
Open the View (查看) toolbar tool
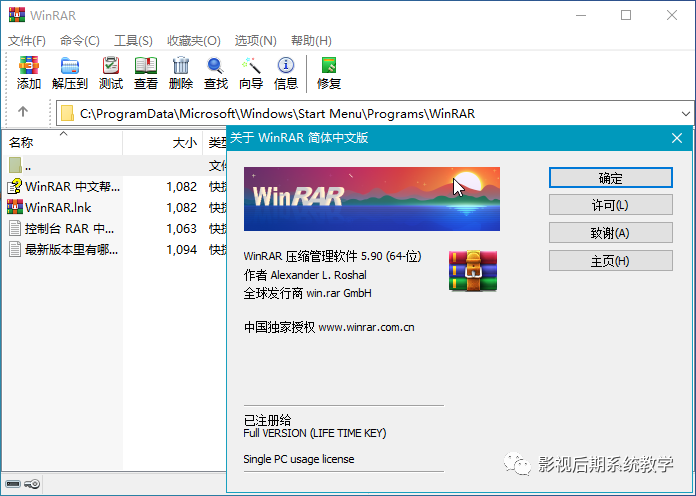(x=146, y=73)
